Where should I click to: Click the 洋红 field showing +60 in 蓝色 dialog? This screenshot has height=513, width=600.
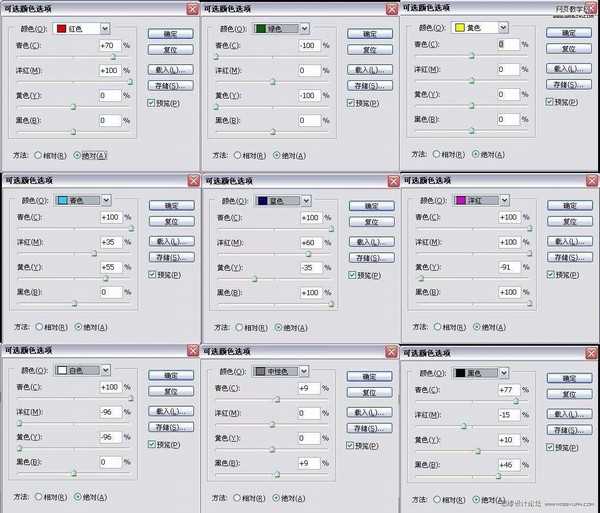(x=311, y=243)
